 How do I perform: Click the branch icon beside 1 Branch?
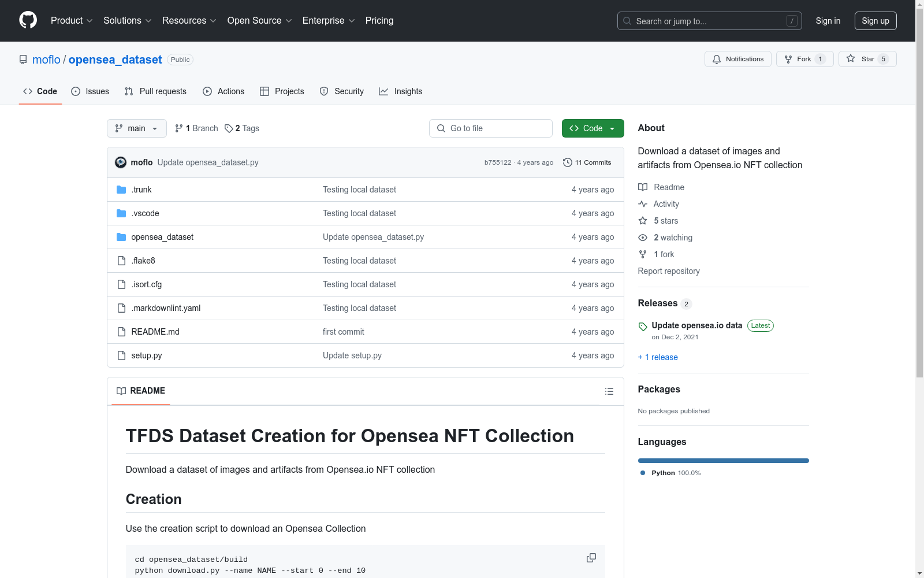[179, 128]
